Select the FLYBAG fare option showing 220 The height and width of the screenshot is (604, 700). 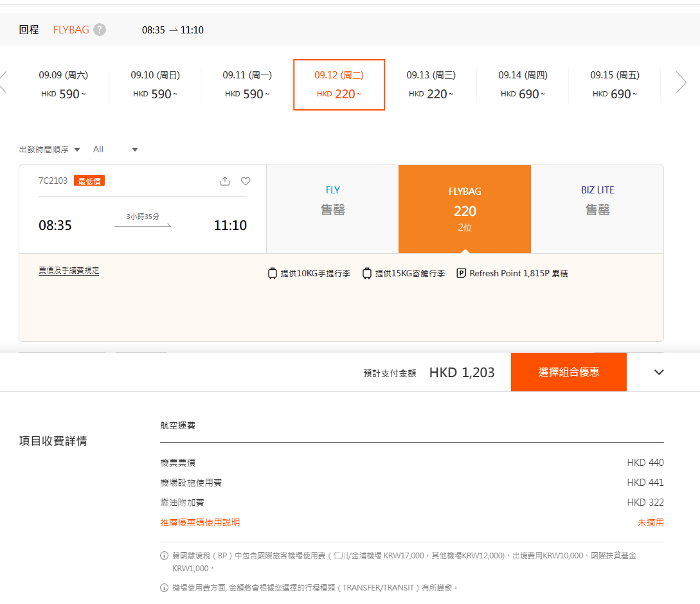(464, 209)
